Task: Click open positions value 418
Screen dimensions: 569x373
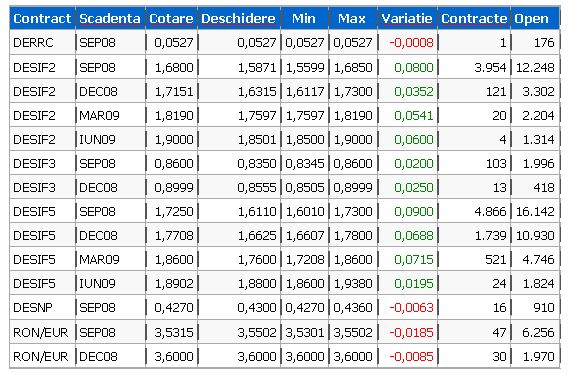Action: [x=544, y=188]
